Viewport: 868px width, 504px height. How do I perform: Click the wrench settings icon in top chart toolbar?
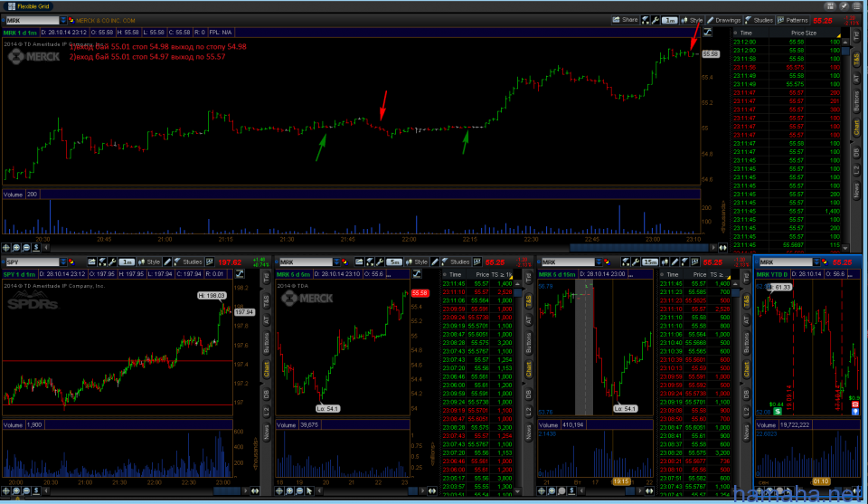pos(656,21)
